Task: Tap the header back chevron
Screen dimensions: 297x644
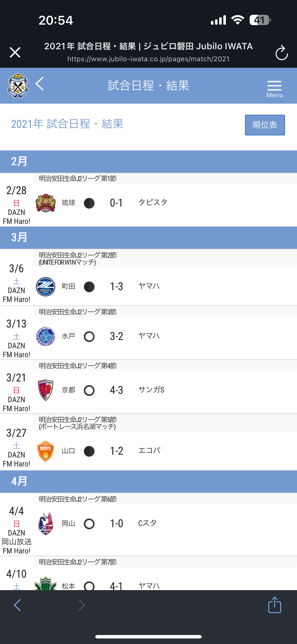Action: (x=40, y=84)
